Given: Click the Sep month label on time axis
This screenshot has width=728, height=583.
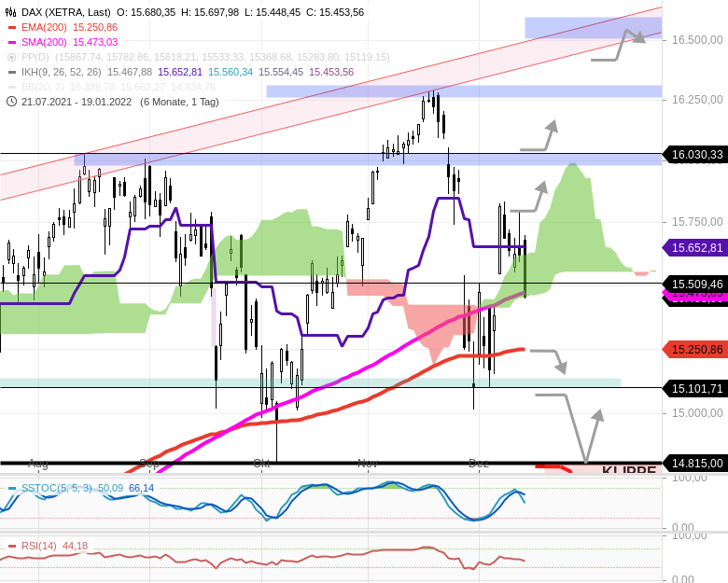Looking at the screenshot, I should click(149, 464).
